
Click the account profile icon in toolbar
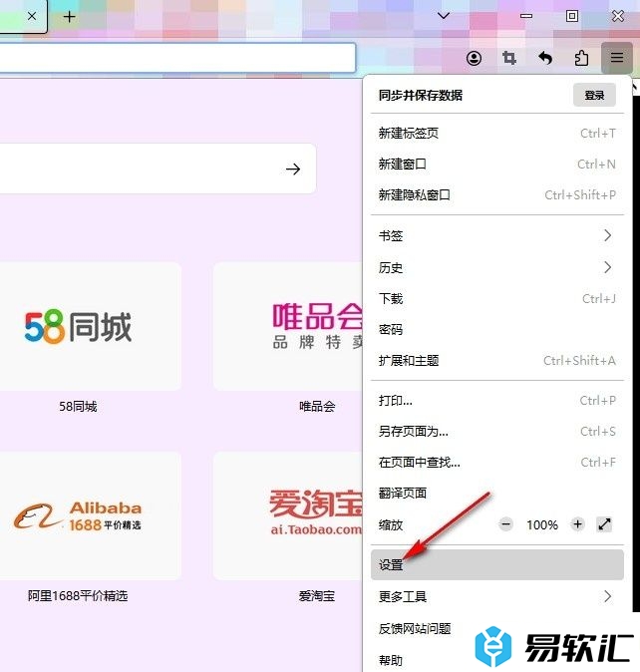pos(474,58)
